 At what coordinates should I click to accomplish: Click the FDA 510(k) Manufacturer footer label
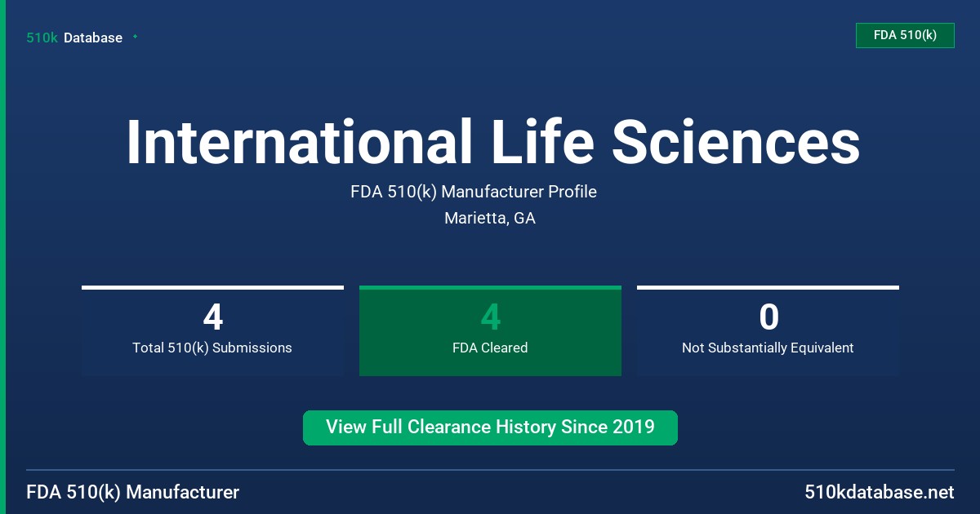click(x=133, y=493)
